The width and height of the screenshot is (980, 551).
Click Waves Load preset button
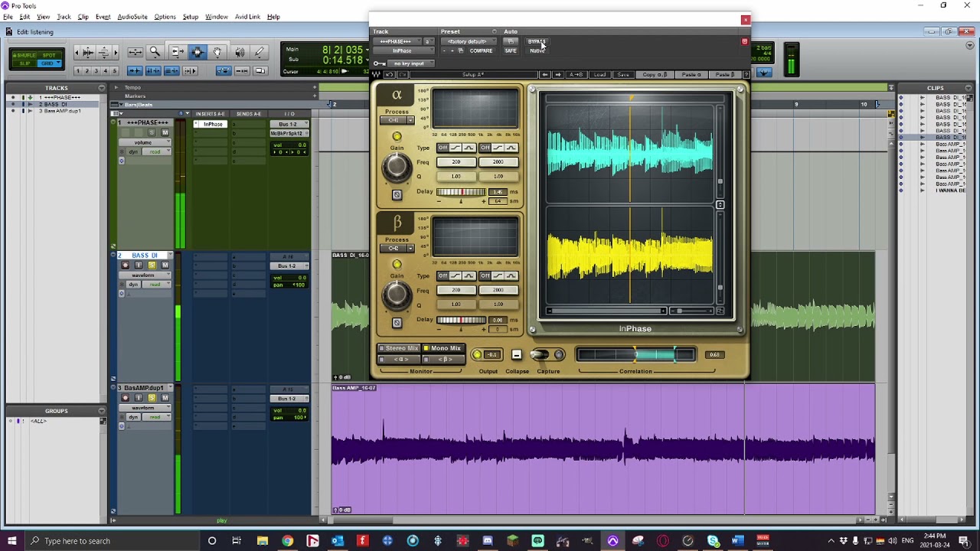click(x=599, y=74)
